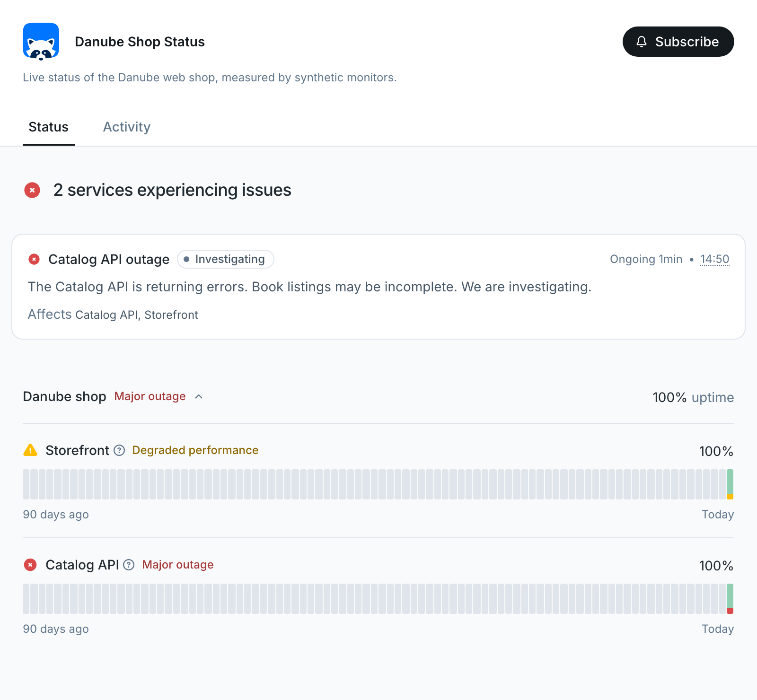Click the bell icon in Subscribe button
The width and height of the screenshot is (757, 700).
(x=642, y=42)
